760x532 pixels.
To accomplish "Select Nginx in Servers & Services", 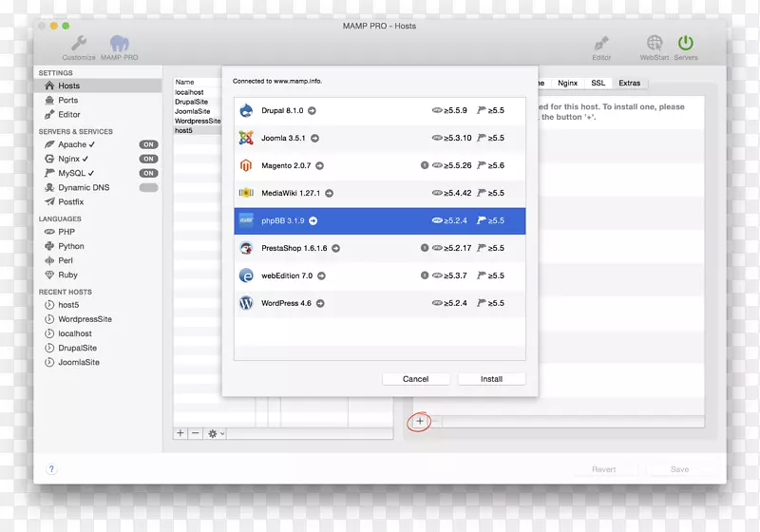I will click(67, 159).
